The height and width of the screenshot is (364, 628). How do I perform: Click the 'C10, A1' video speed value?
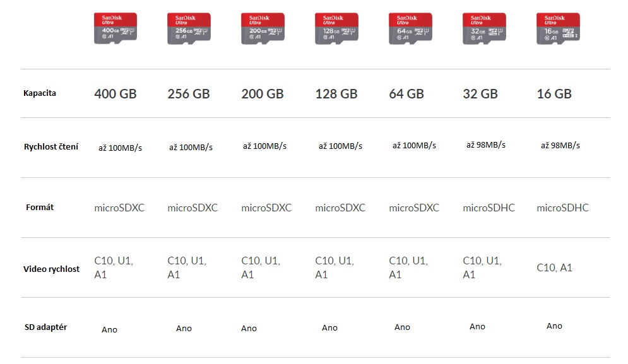tap(554, 267)
